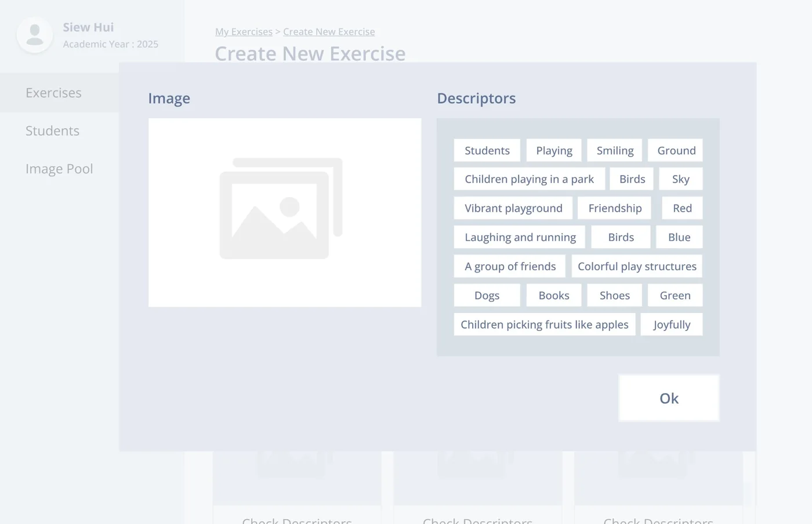Choose the Smiling descriptor tag
Image resolution: width=812 pixels, height=524 pixels.
click(615, 151)
